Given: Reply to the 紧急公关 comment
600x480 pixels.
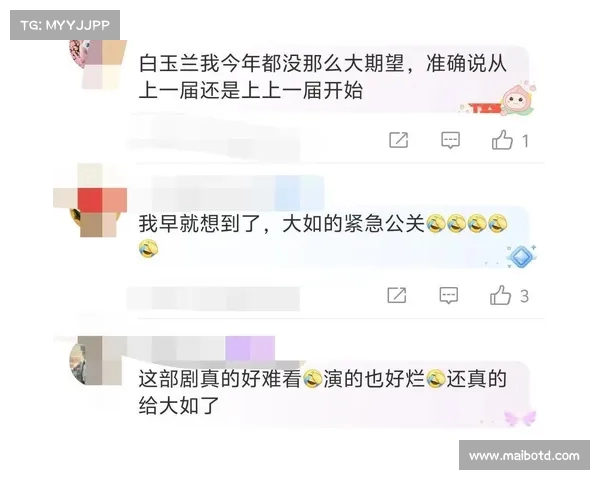Looking at the screenshot, I should (x=448, y=296).
